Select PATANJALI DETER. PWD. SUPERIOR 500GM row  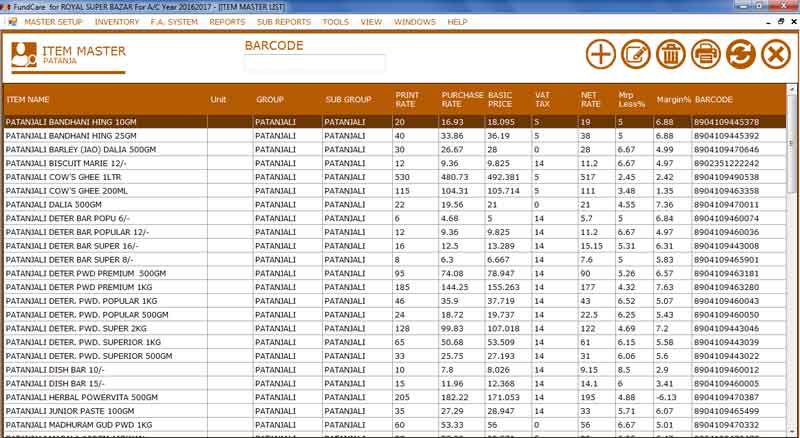[394, 356]
